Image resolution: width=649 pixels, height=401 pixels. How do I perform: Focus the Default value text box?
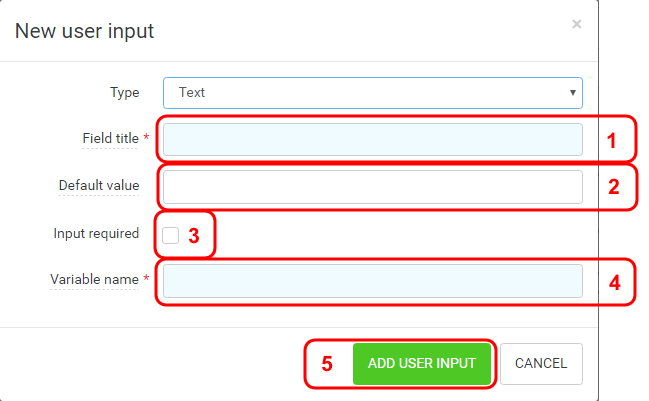tap(372, 186)
